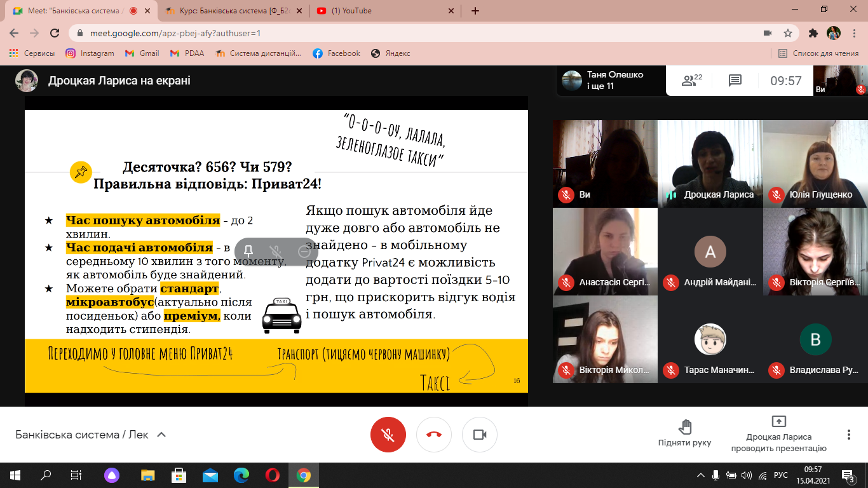Open Task View in taskbar
Viewport: 868px width, 488px height.
click(x=76, y=475)
